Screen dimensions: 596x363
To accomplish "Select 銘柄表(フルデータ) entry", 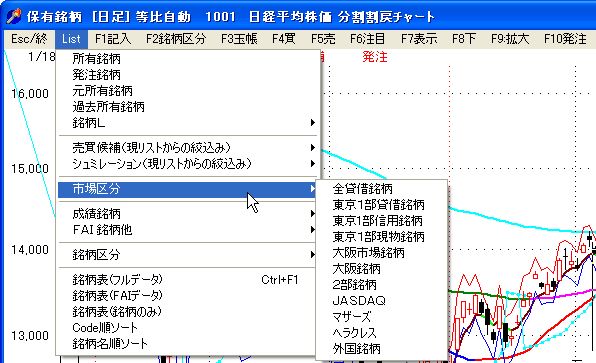I will pyautogui.click(x=187, y=280).
